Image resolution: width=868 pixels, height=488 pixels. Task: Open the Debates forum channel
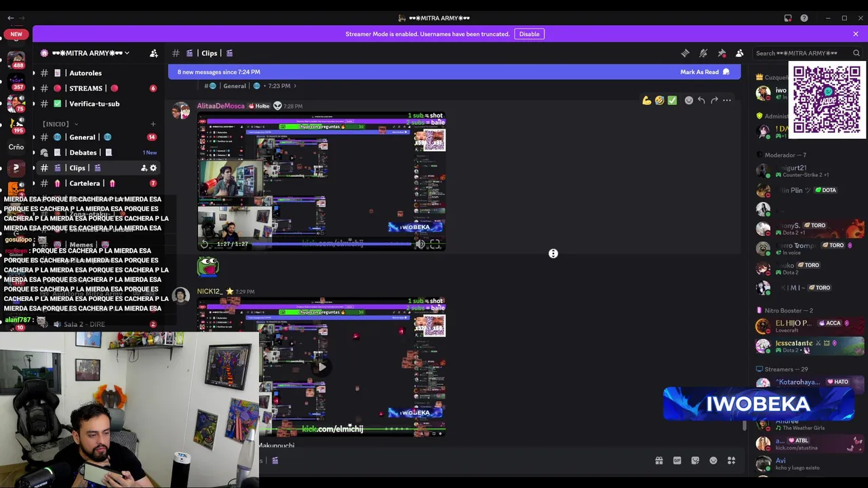(98, 152)
